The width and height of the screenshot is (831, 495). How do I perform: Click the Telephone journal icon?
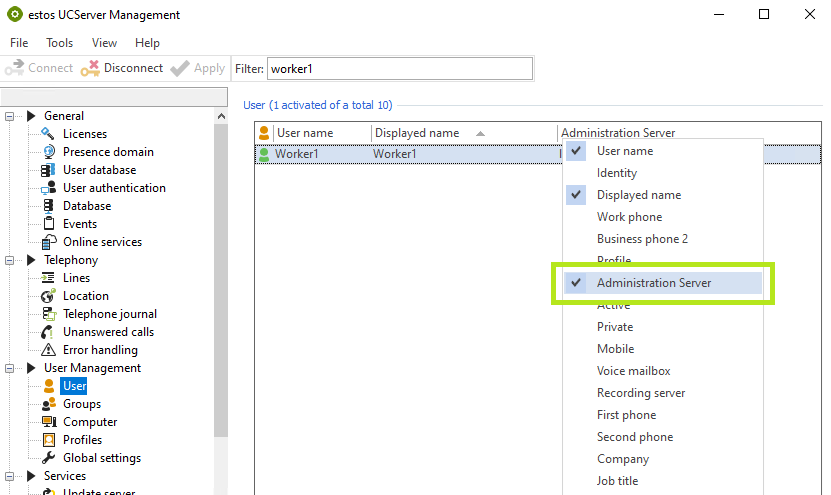tap(48, 314)
